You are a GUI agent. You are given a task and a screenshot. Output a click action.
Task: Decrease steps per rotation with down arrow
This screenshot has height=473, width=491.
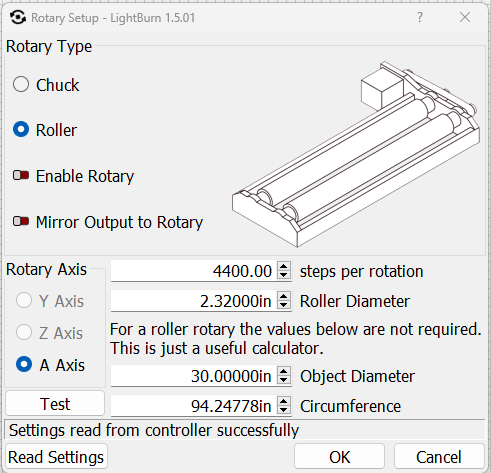[x=284, y=275]
